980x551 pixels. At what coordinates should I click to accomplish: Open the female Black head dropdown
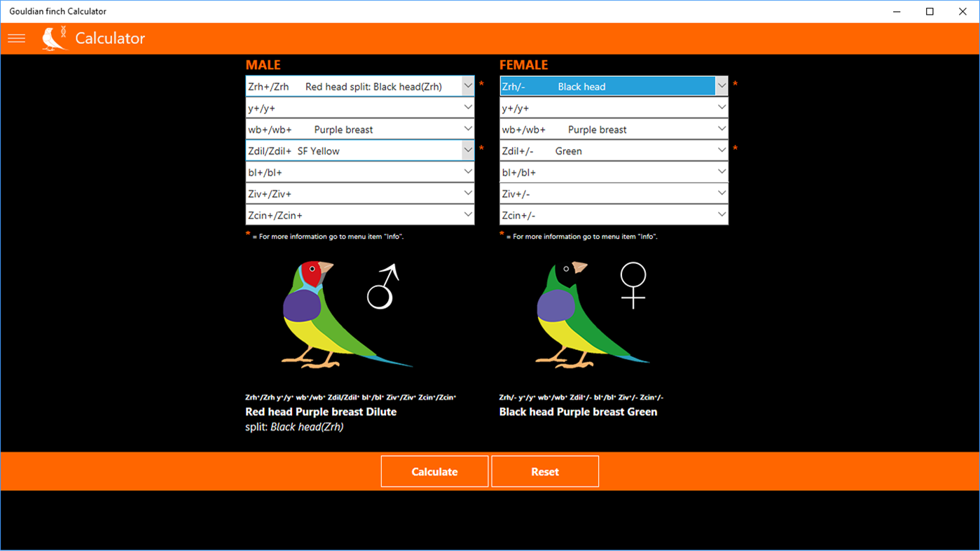point(613,85)
